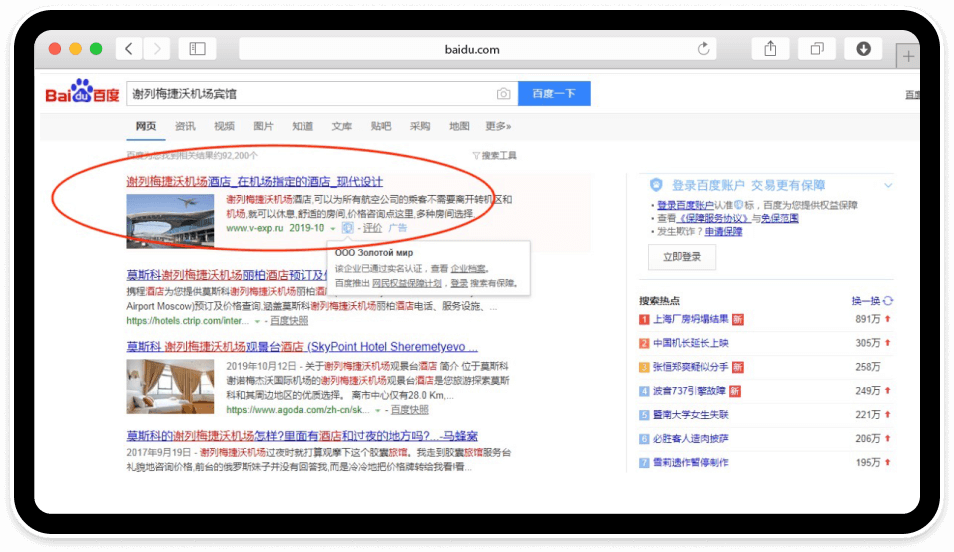Screen dimensions: 954x552
Task: Open the 评价 link on ad result
Action: pyautogui.click(x=372, y=228)
